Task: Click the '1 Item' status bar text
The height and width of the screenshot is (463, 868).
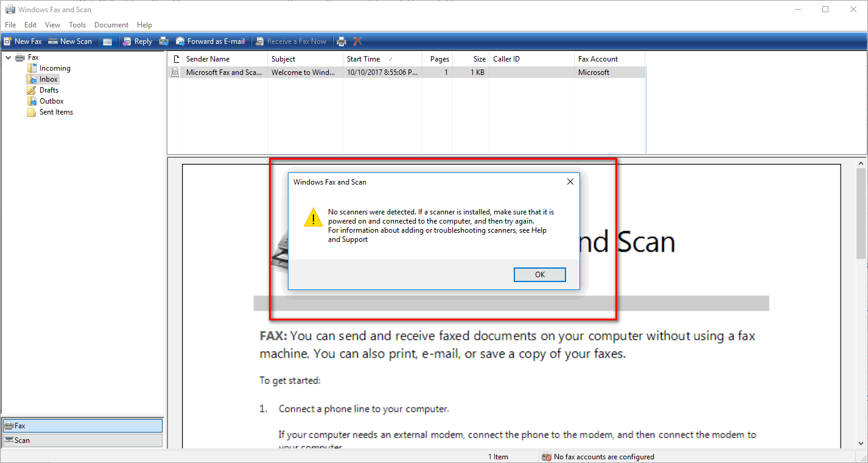Action: point(498,457)
